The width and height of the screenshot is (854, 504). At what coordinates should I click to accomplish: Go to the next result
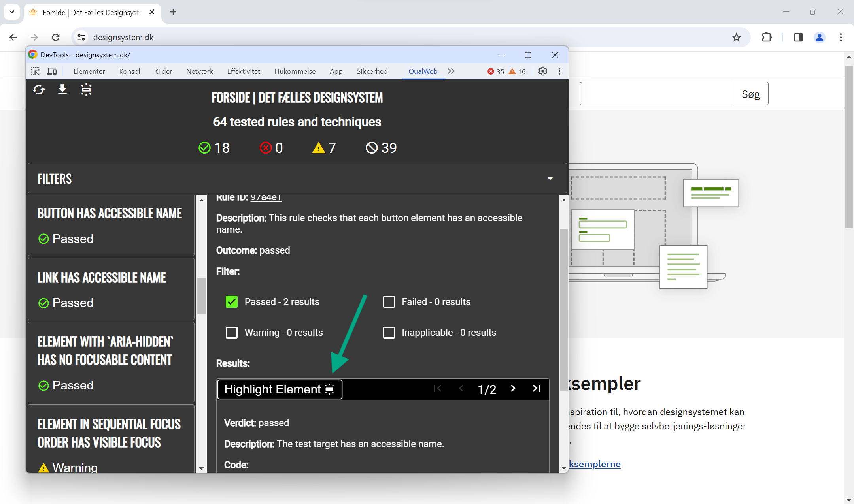tap(513, 389)
